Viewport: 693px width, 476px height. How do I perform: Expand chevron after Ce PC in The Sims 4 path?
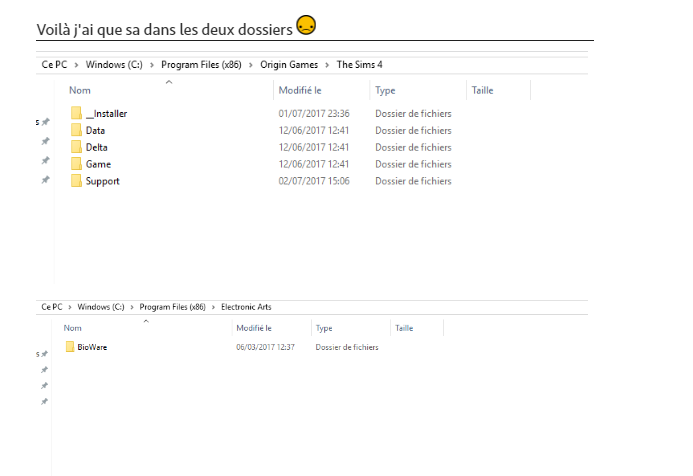click(x=76, y=65)
